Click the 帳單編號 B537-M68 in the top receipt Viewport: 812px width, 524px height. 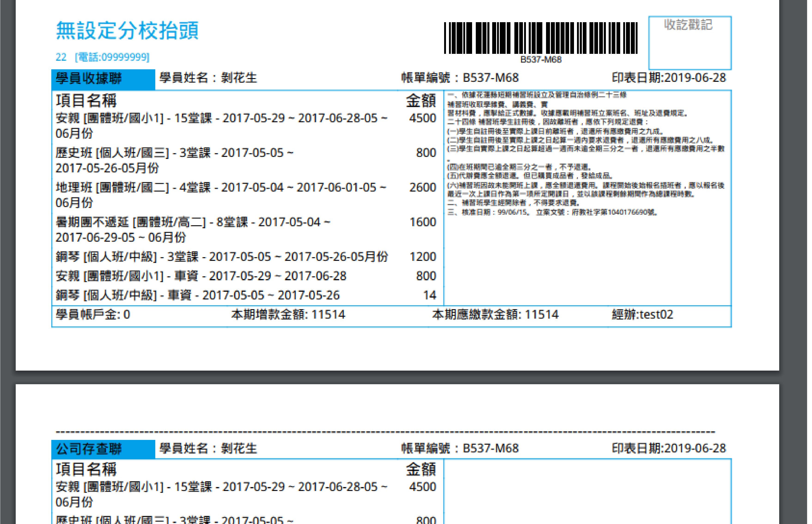coord(460,78)
